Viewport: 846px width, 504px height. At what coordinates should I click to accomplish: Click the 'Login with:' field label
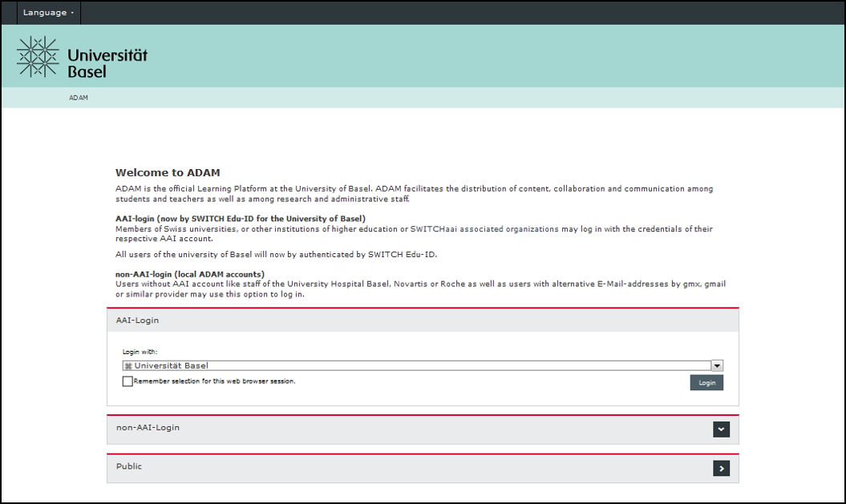coord(140,352)
